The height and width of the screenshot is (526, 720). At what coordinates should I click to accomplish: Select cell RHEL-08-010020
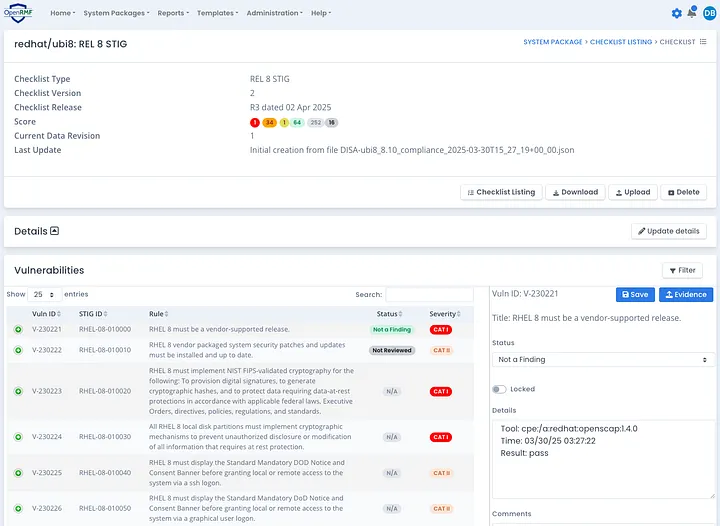(105, 392)
